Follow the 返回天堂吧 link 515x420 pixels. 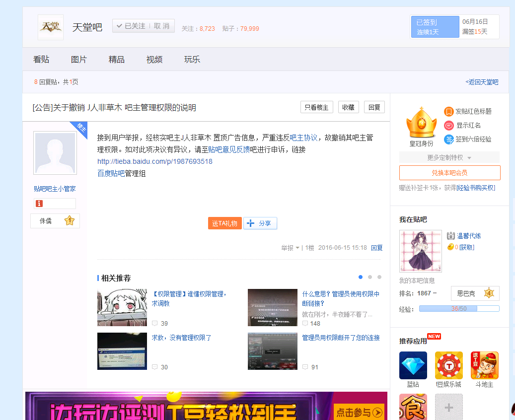pos(482,82)
